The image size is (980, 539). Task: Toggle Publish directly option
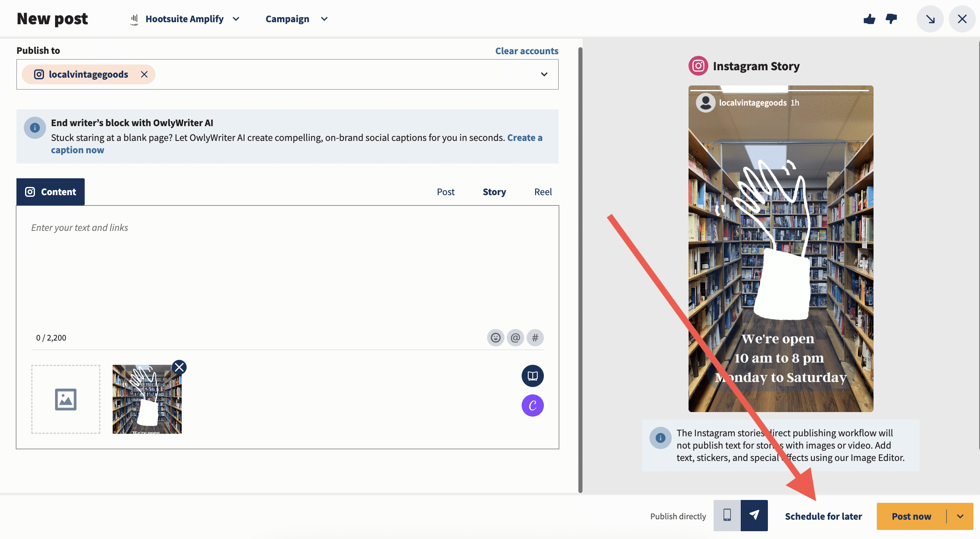tap(739, 516)
